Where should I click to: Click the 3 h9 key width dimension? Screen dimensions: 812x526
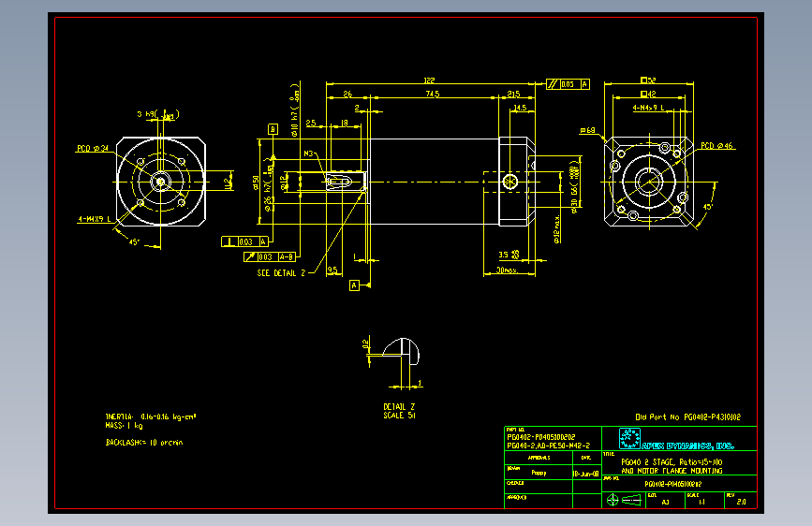coord(158,114)
